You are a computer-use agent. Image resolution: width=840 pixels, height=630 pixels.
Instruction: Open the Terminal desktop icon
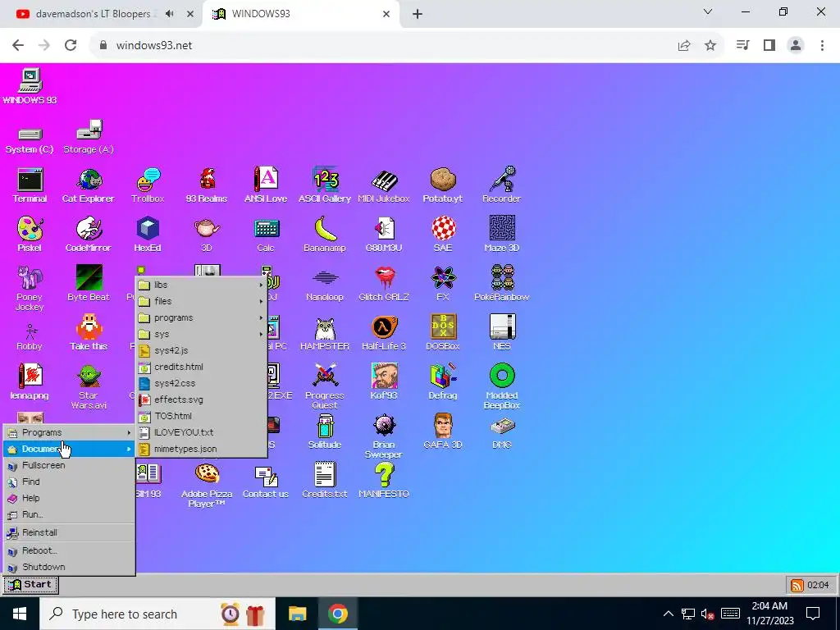coord(30,185)
